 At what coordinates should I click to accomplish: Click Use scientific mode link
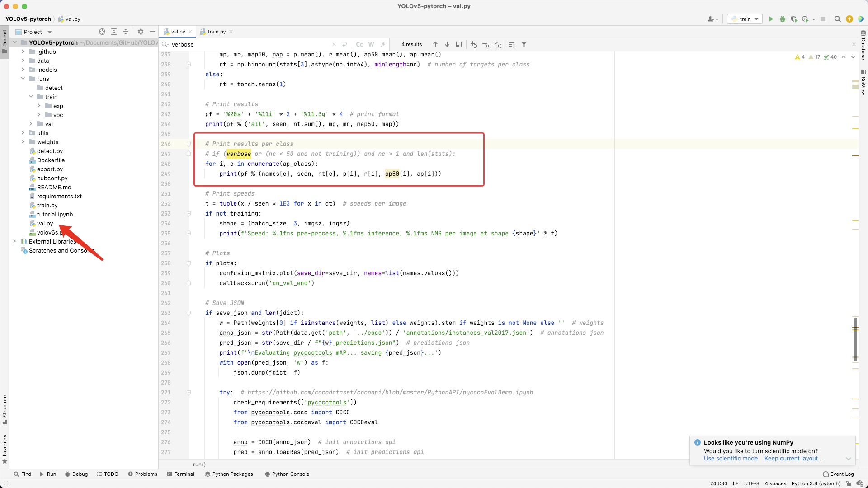[x=731, y=458]
